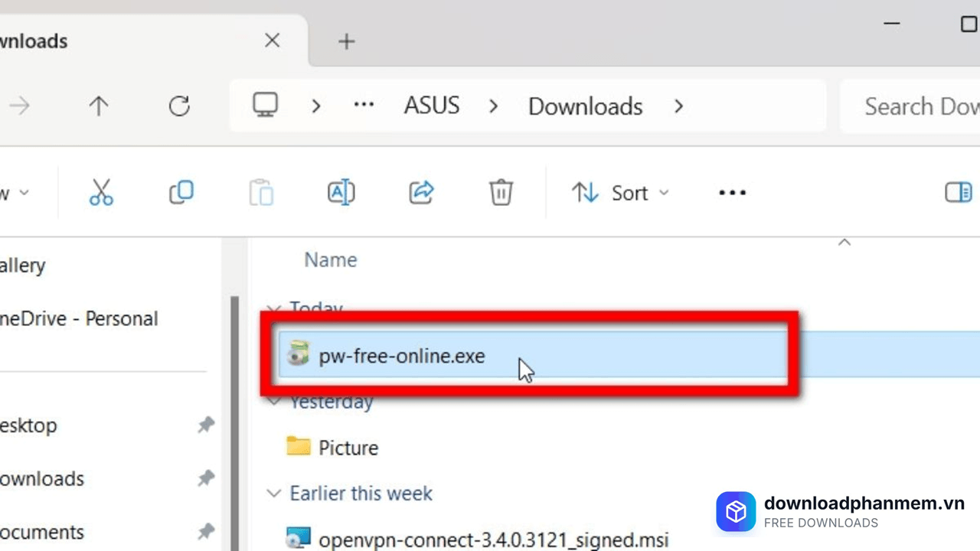Open the See more ellipsis menu

point(732,192)
